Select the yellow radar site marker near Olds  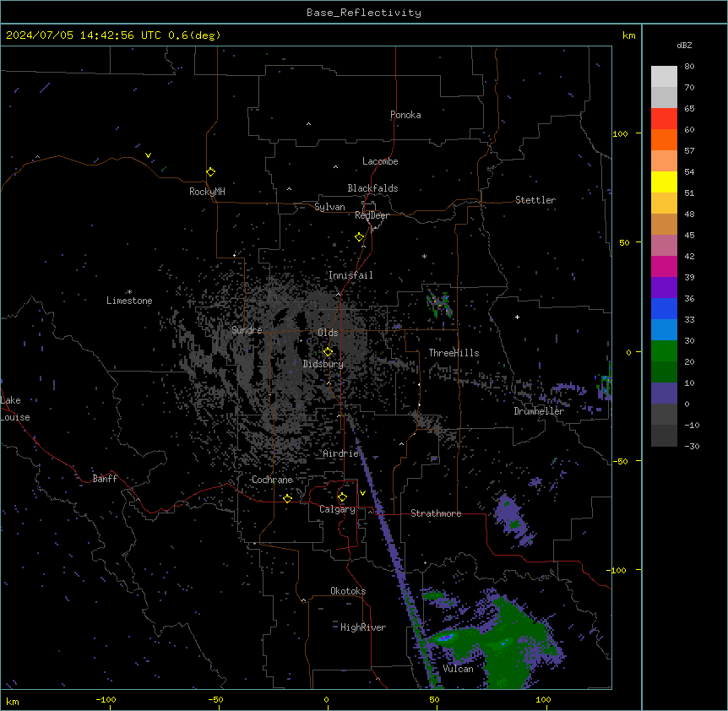click(x=328, y=352)
